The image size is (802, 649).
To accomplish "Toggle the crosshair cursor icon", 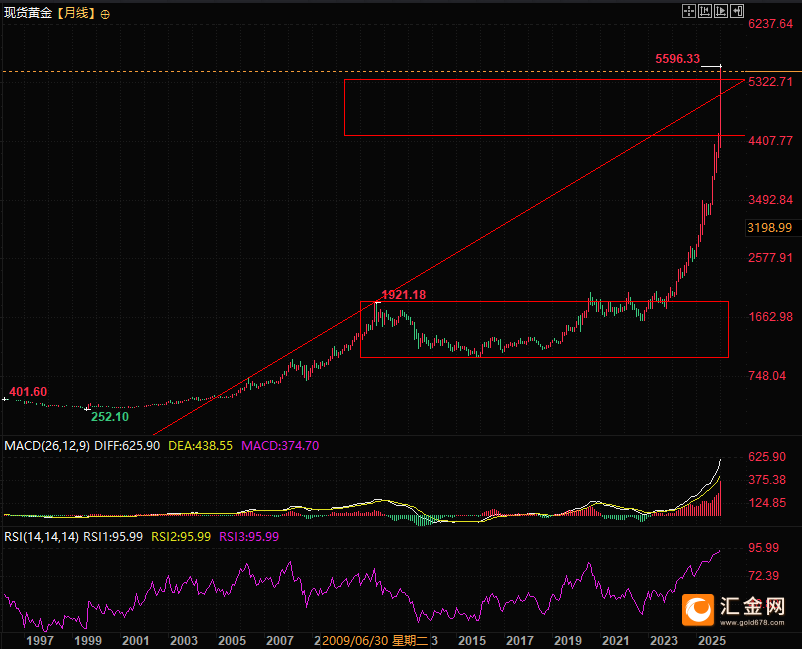I will pyautogui.click(x=688, y=11).
